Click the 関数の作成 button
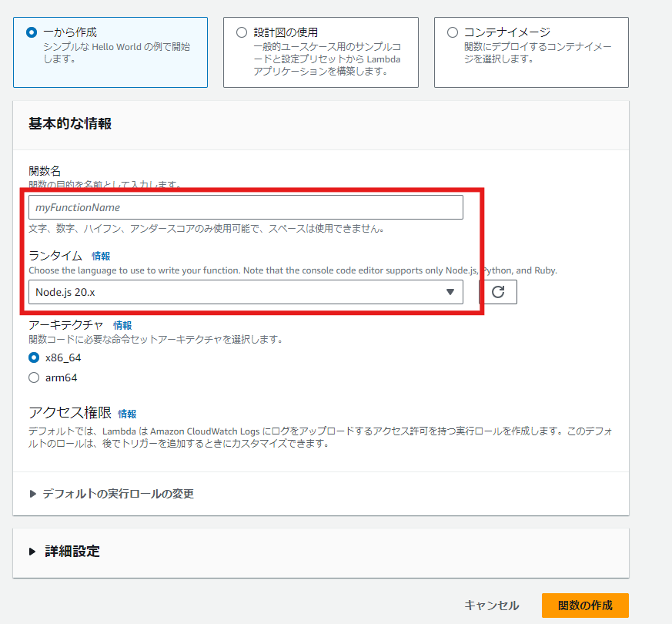This screenshot has width=672, height=624. [585, 606]
